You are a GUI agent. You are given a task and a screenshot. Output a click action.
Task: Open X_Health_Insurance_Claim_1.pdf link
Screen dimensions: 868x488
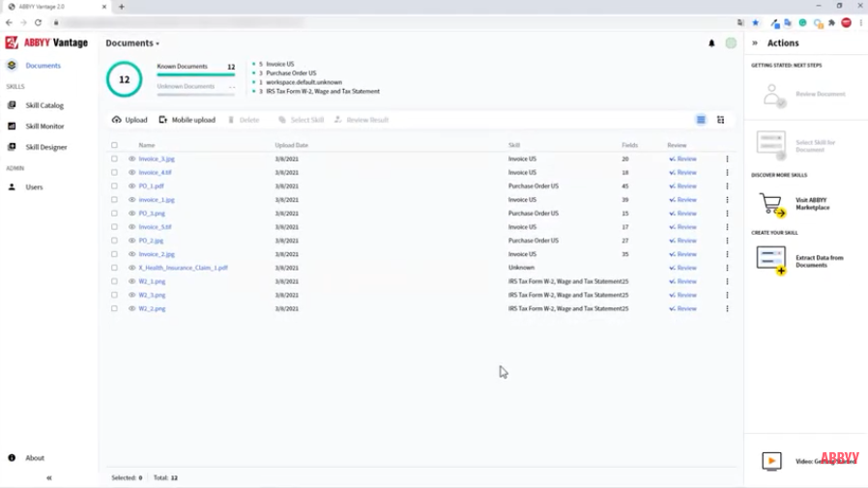pyautogui.click(x=184, y=268)
